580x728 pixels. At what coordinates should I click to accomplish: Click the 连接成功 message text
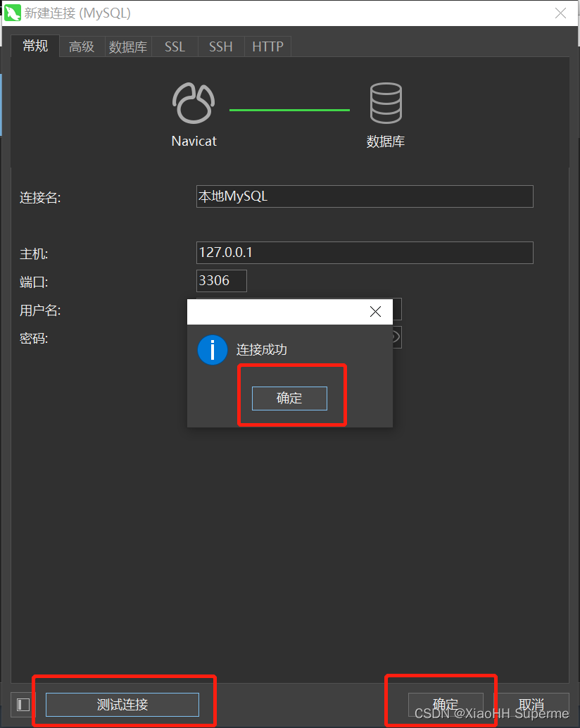(262, 350)
